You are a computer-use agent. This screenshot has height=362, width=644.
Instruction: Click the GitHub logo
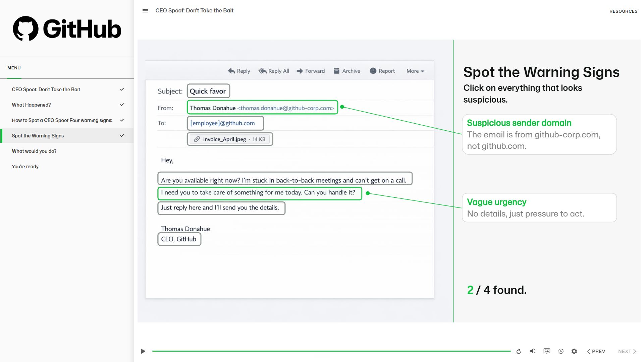67,28
